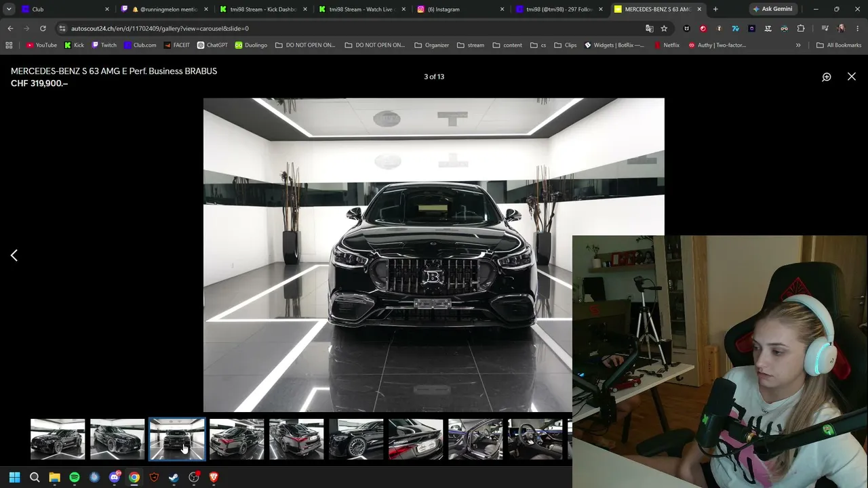This screenshot has height=488, width=868.
Task: Bookmark this page with the star icon
Action: coord(664,28)
